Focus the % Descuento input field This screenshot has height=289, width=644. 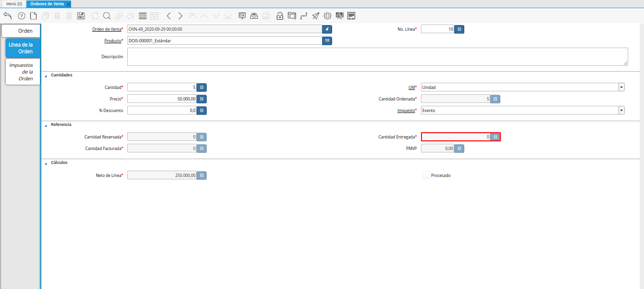pos(162,111)
